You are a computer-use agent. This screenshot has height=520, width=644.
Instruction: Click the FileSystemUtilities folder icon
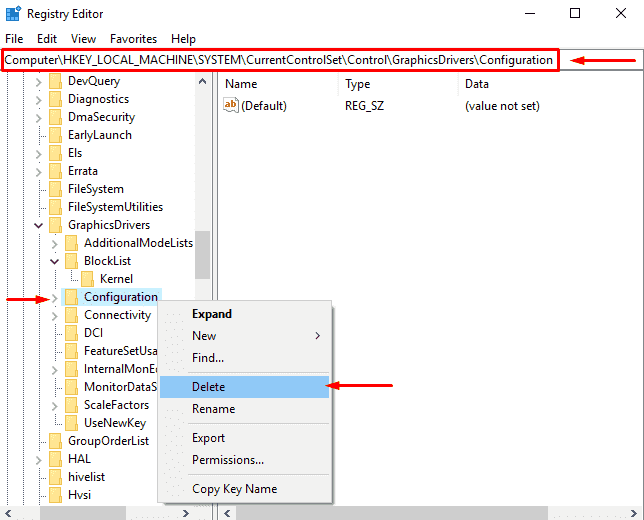55,207
